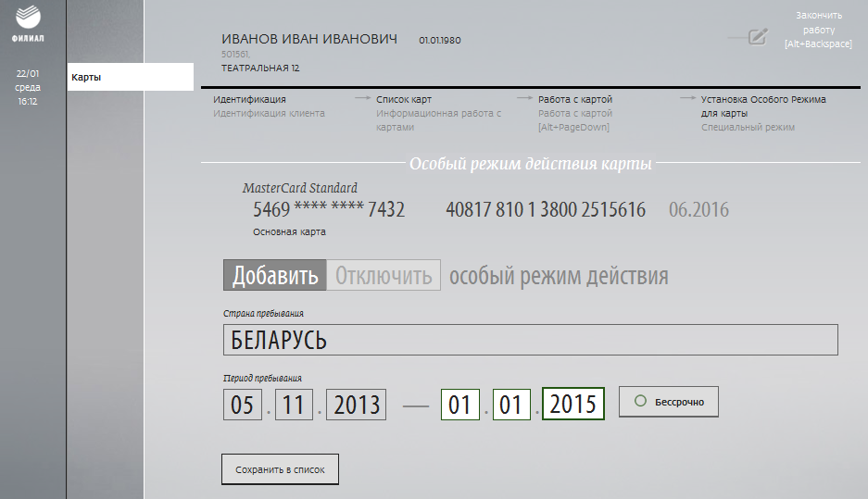Image resolution: width=868 pixels, height=499 pixels.
Task: Click the MasterCard Standard label
Action: click(300, 188)
